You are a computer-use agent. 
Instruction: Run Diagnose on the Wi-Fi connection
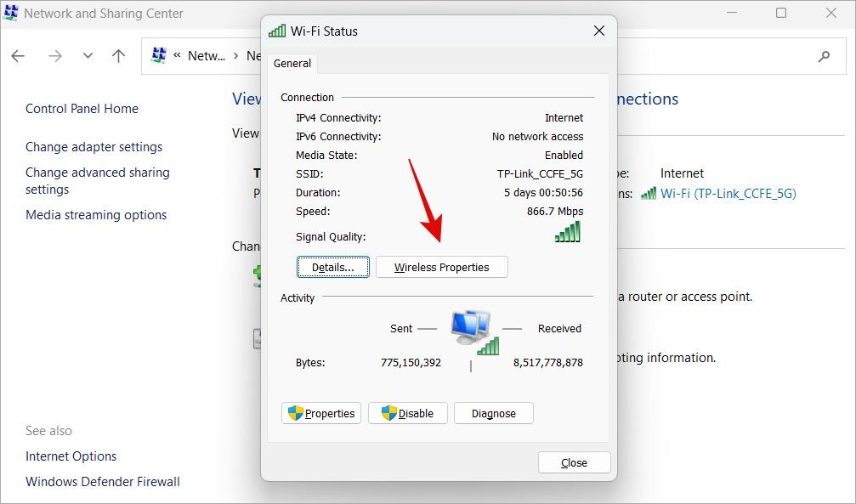pos(494,413)
